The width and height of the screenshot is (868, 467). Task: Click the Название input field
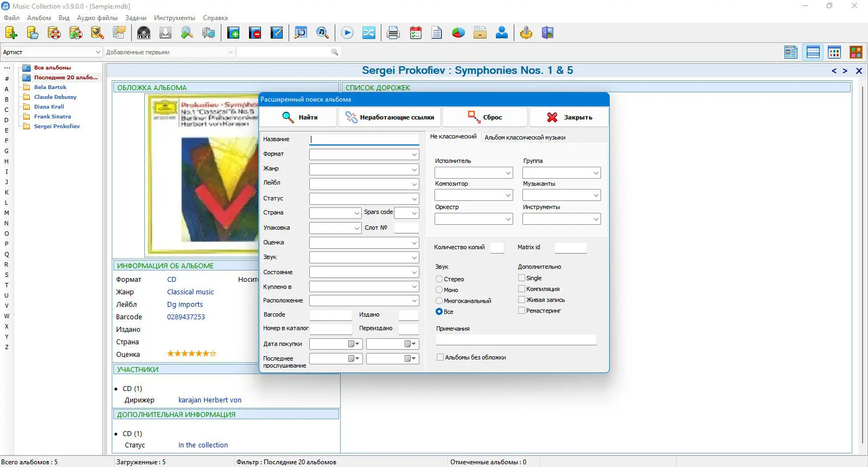click(x=364, y=140)
